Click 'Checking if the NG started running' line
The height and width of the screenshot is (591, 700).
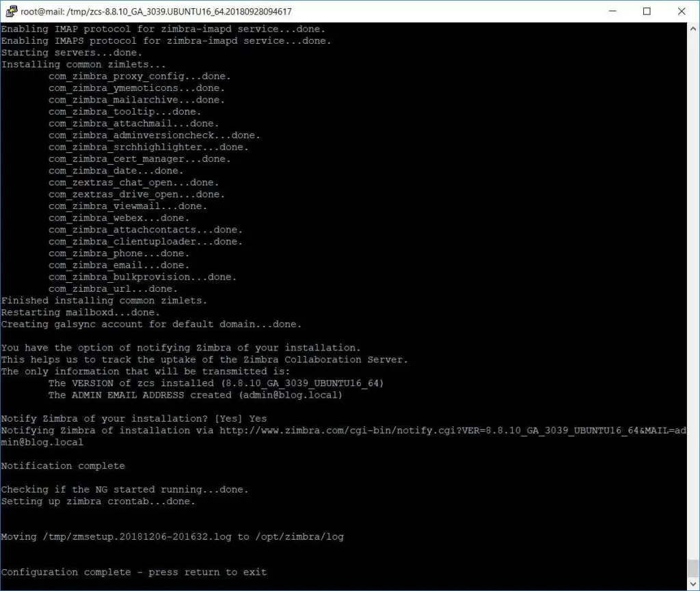tap(124, 490)
